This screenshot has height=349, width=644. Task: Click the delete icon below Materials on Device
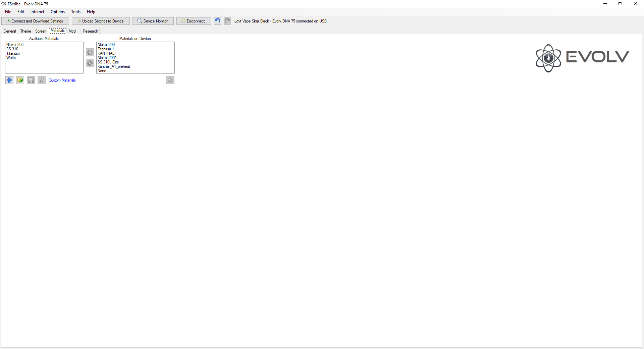click(170, 80)
